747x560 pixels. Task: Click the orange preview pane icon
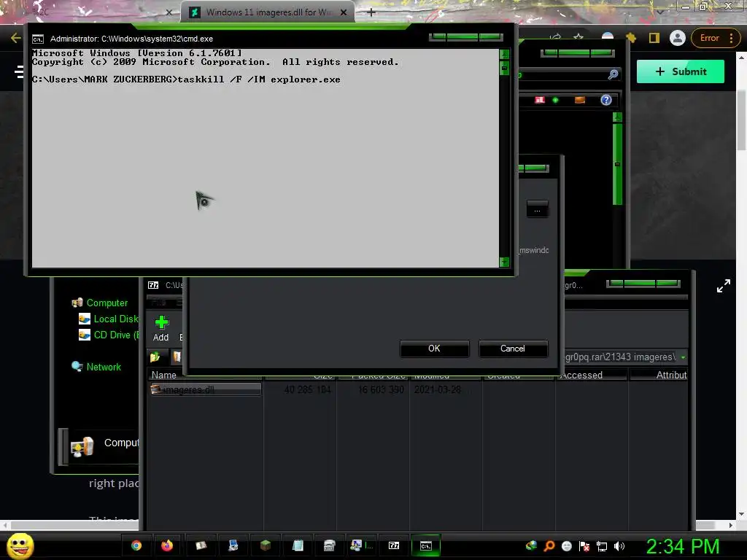pyautogui.click(x=580, y=100)
